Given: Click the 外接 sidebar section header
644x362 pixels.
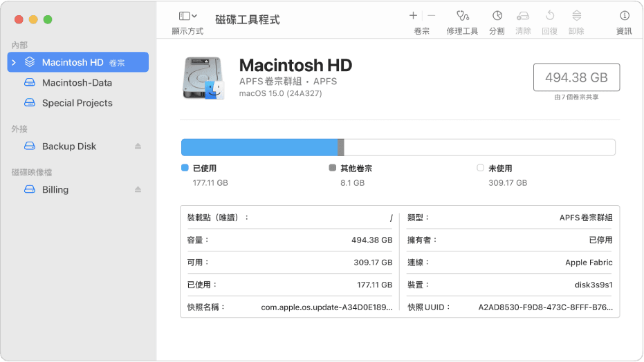Looking at the screenshot, I should pyautogui.click(x=19, y=129).
